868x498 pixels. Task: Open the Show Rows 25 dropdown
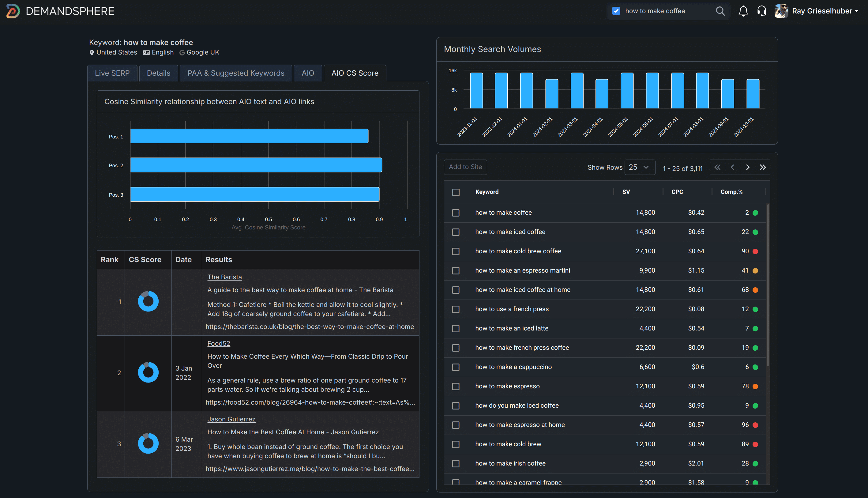[640, 167]
